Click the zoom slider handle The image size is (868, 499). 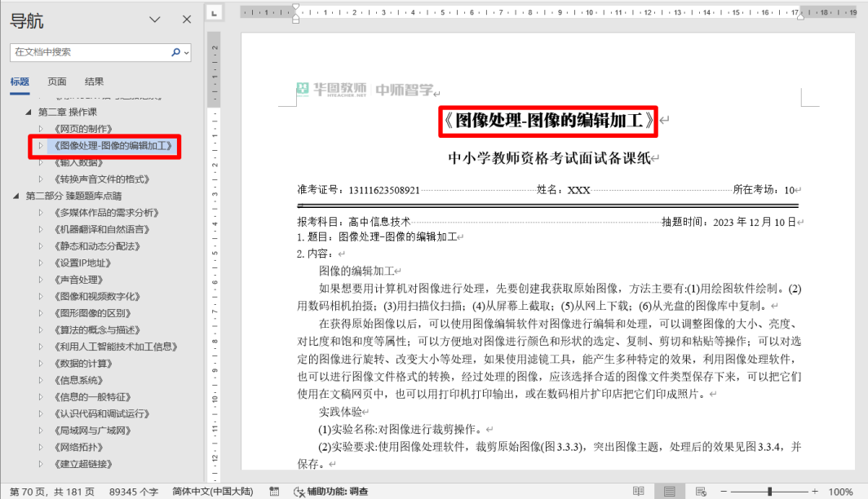(769, 492)
